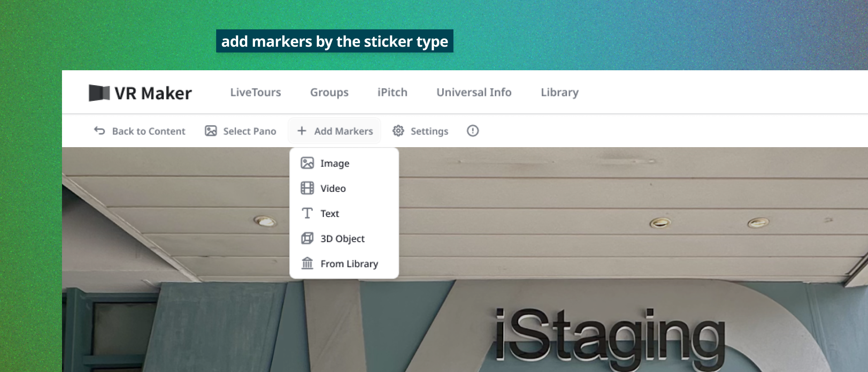Click the Text T icon
Viewport: 868px width, 372px height.
(307, 213)
